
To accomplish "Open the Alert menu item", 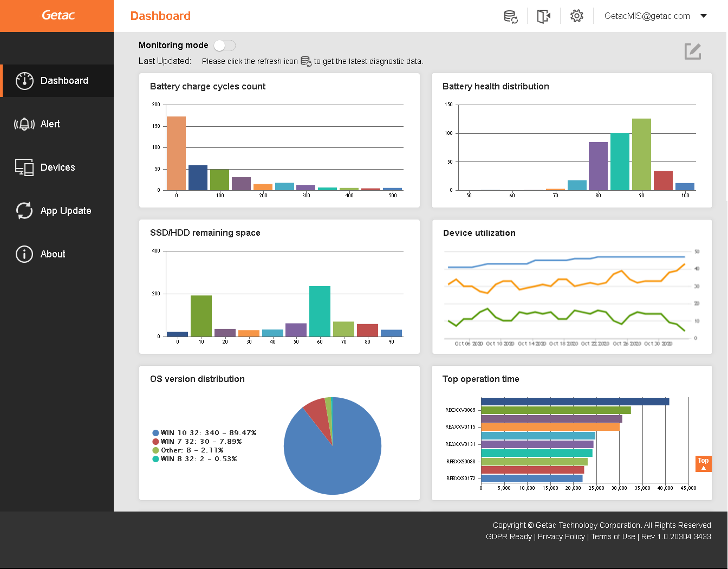I will point(57,124).
